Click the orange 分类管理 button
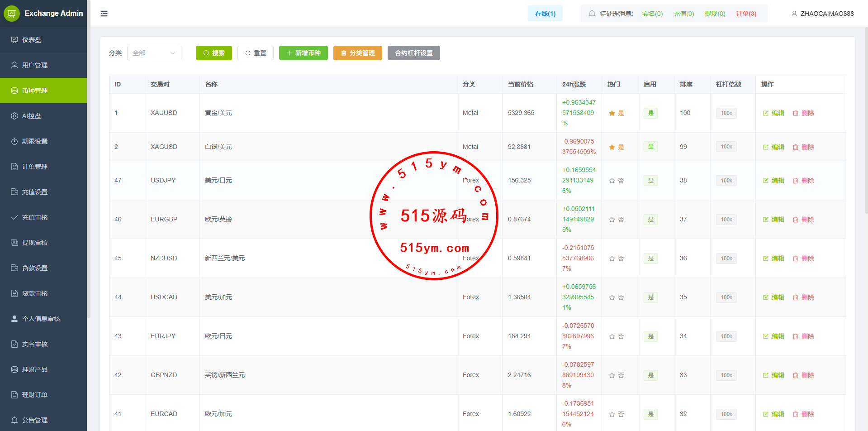This screenshot has height=431, width=868. click(357, 53)
